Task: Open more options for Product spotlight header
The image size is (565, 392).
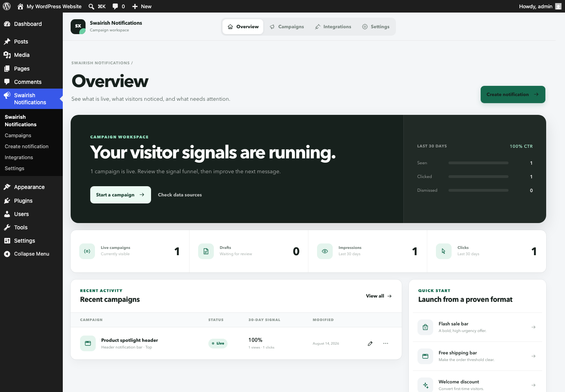Action: coord(386,343)
